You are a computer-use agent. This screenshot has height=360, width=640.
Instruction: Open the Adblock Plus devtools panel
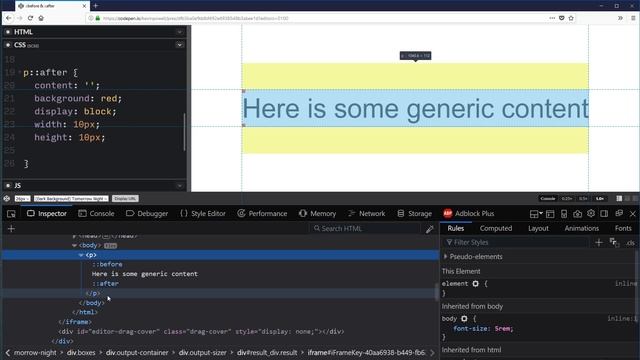coord(469,213)
